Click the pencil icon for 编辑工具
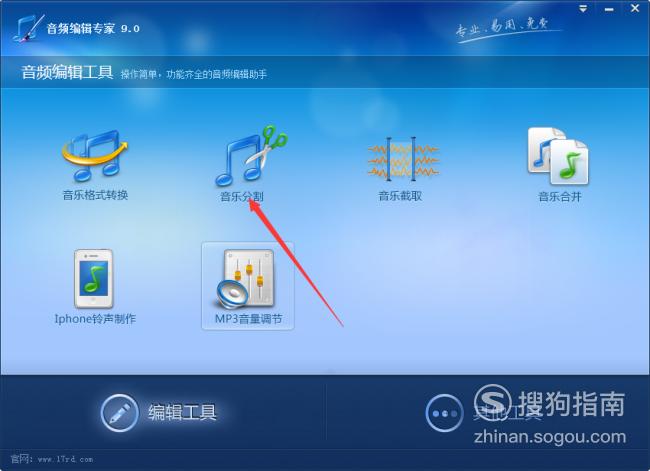The image size is (650, 471). 119,413
